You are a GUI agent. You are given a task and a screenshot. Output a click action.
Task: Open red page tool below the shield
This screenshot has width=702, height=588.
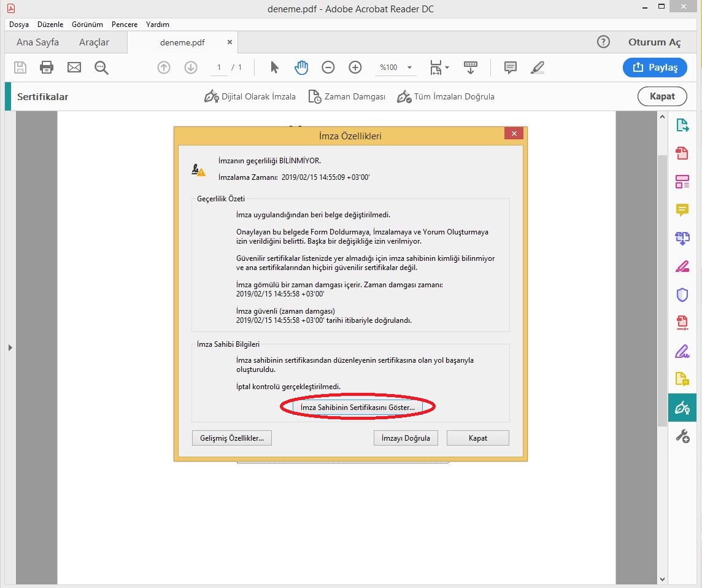click(682, 323)
